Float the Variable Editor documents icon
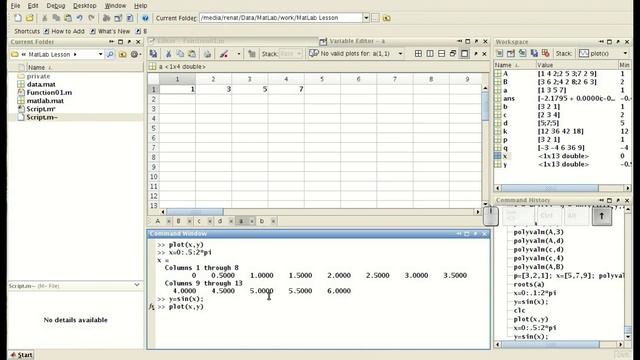Screen dimensions: 640x360 [x=453, y=53]
